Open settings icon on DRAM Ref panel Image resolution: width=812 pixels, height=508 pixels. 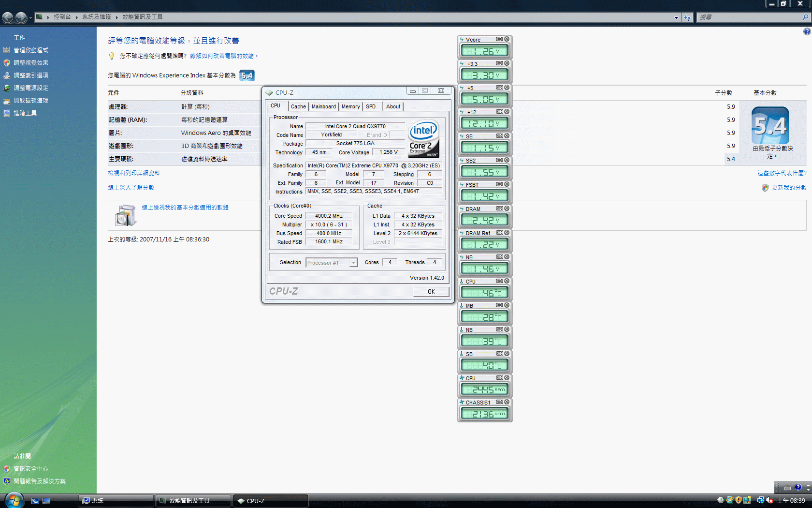499,233
